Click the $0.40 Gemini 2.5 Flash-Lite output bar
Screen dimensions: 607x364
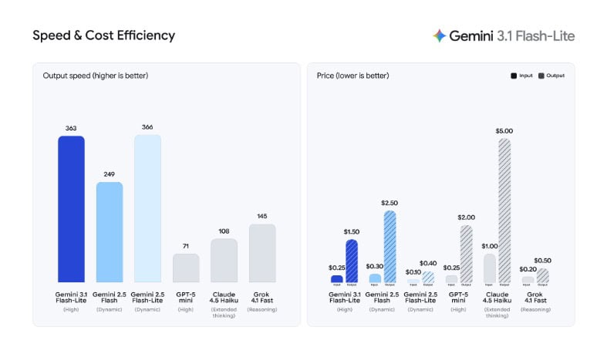click(x=428, y=277)
